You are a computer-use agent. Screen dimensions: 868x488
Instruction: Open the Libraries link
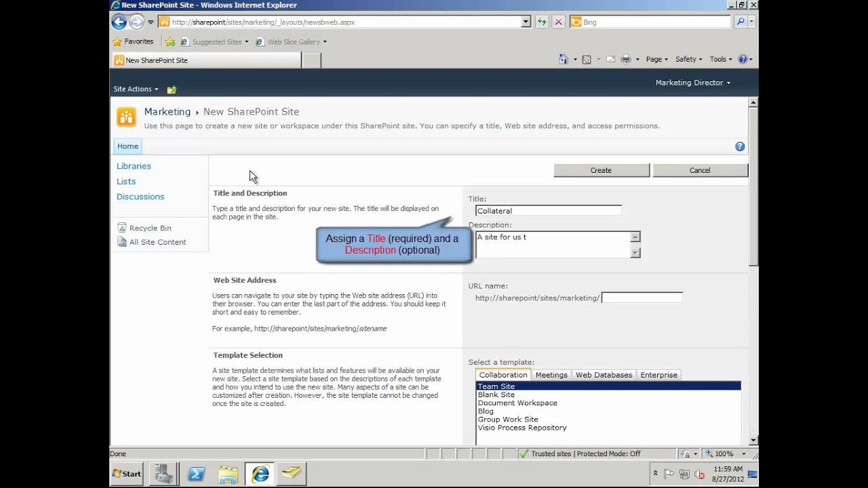[134, 166]
